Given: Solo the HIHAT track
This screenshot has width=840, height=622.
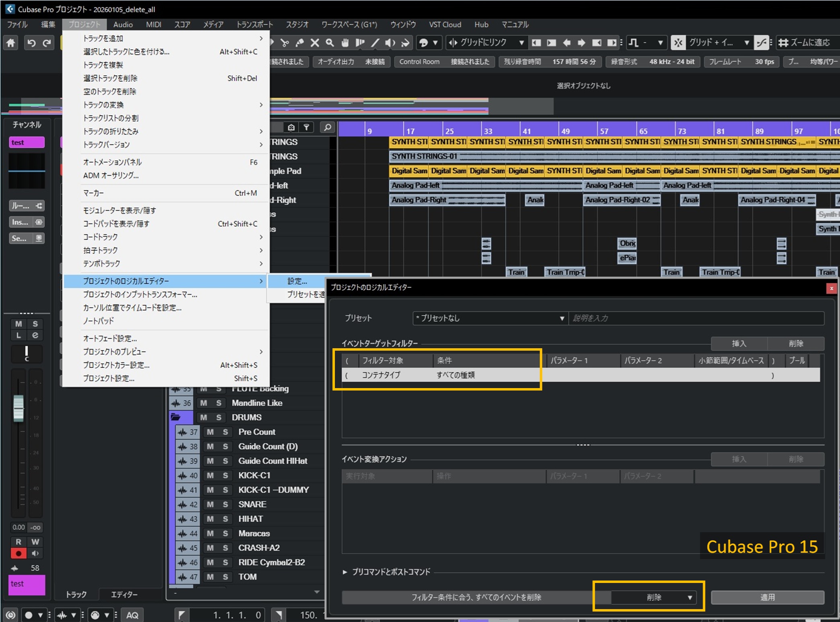Looking at the screenshot, I should point(225,519).
